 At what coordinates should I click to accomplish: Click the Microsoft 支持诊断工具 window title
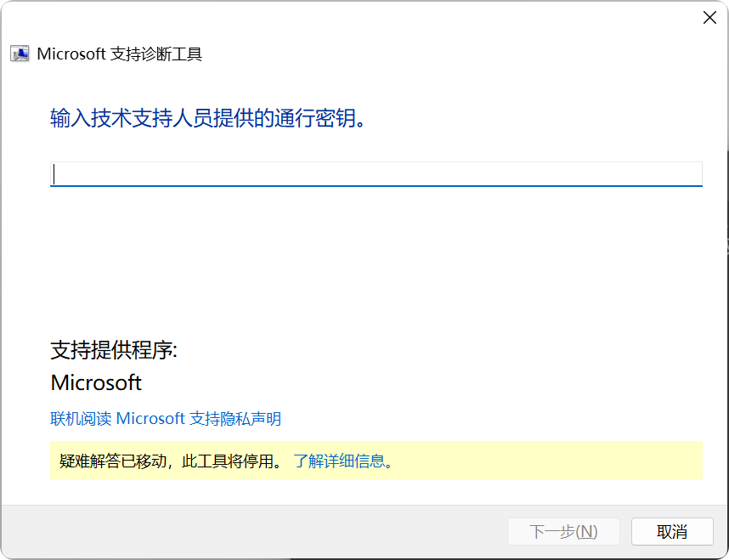pyautogui.click(x=120, y=54)
